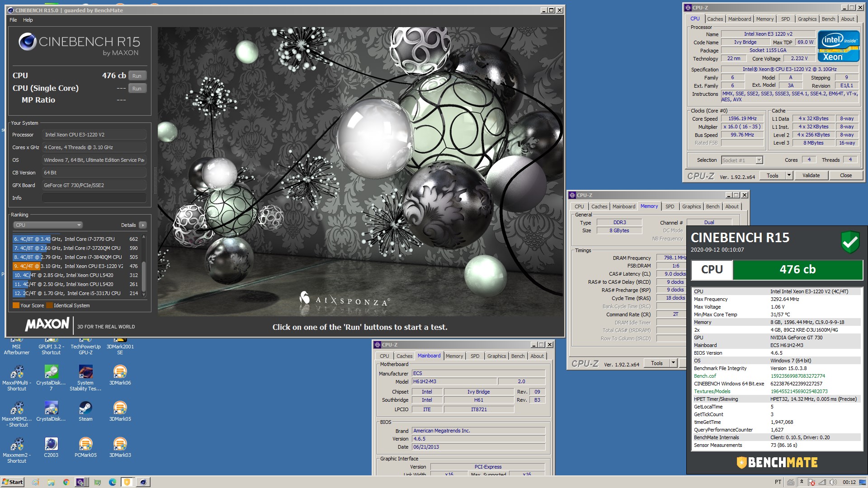Screen dimensions: 868x488
Task: Click the orange Your Score legend swatch
Action: (16, 305)
